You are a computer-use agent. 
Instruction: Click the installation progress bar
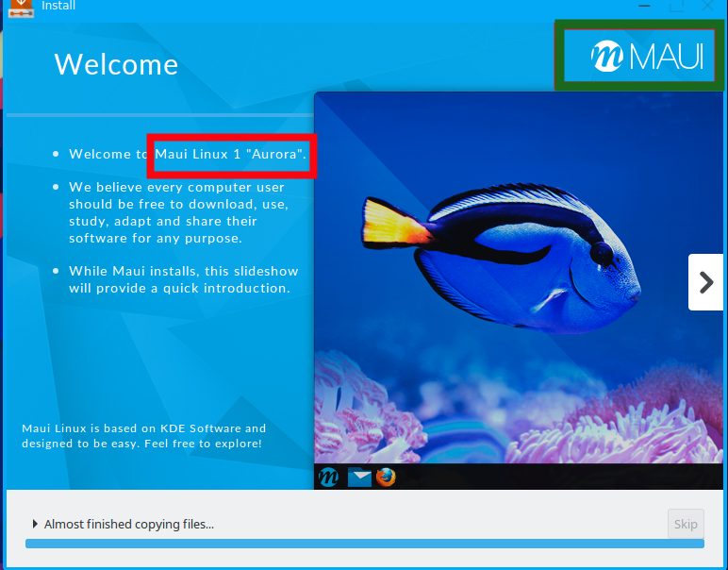(x=364, y=544)
